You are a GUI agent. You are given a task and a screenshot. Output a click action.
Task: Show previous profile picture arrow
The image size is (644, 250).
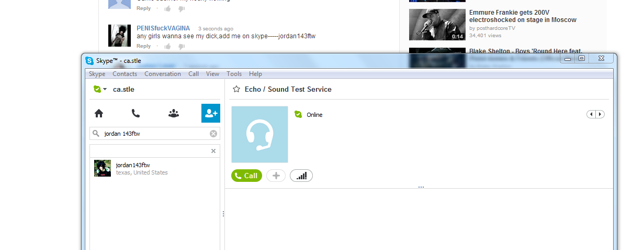point(591,114)
